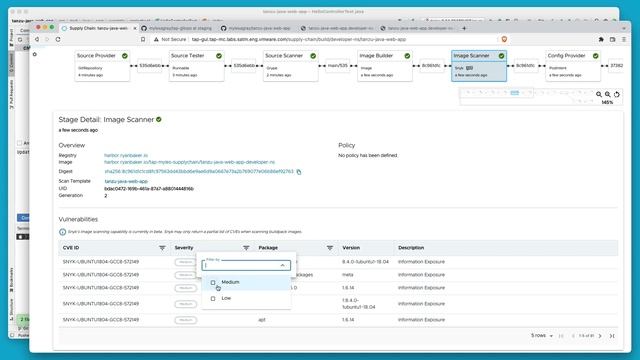
Task: Open a new browser tab with plus
Action: (x=464, y=28)
